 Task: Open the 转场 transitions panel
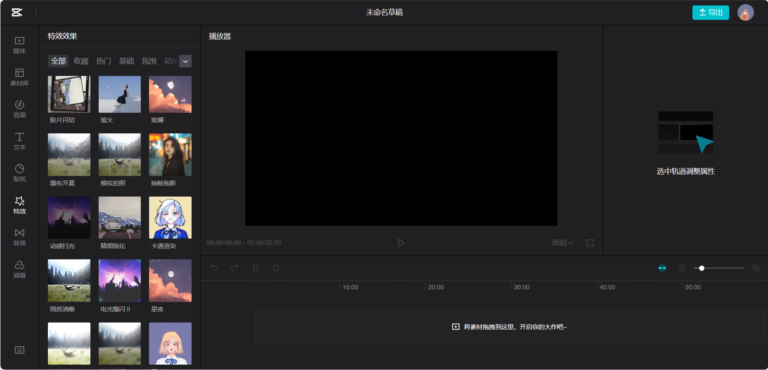point(20,237)
